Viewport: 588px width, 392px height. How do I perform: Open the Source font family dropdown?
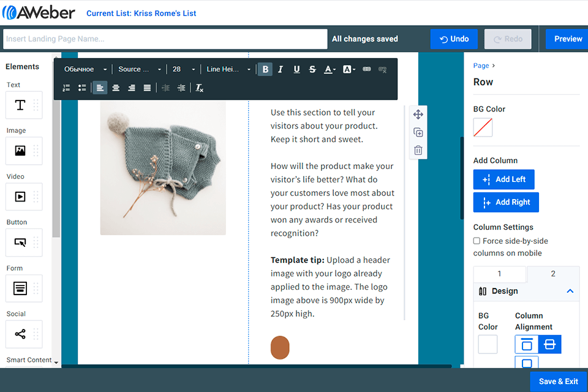coord(140,69)
